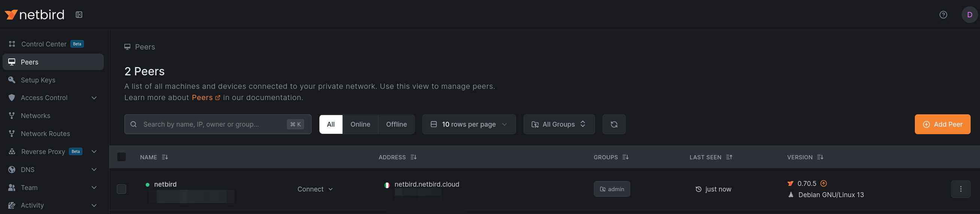Sort by the Address column

click(397, 157)
